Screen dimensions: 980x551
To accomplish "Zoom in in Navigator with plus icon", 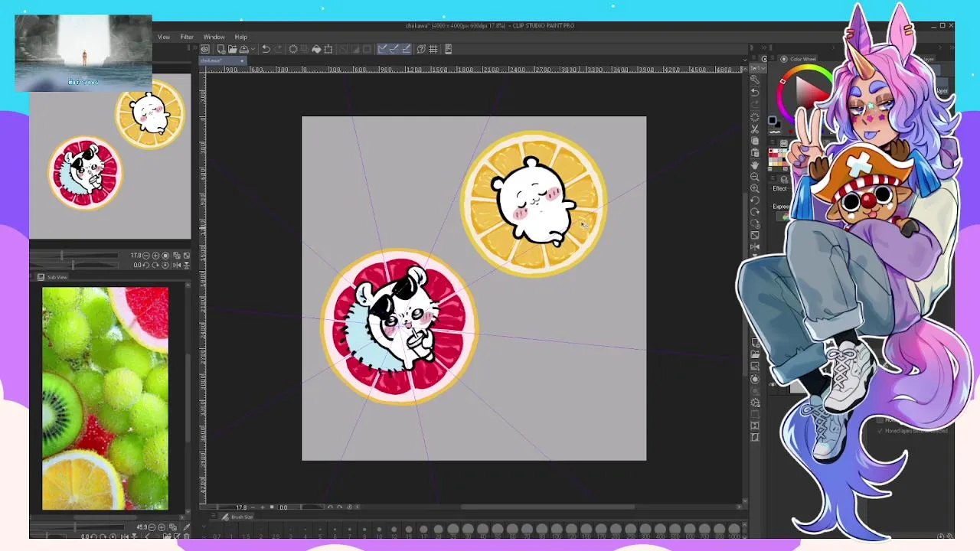I will pyautogui.click(x=156, y=256).
